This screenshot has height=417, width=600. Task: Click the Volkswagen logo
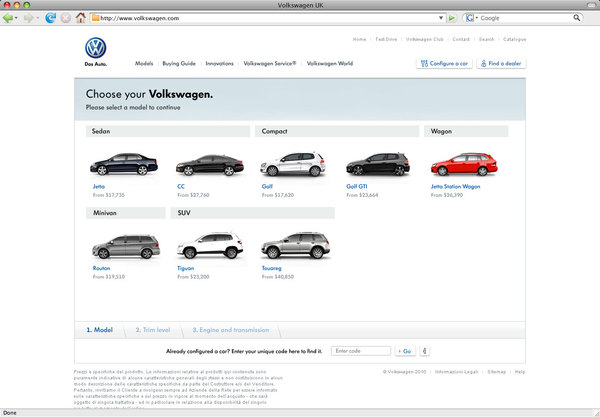click(95, 49)
